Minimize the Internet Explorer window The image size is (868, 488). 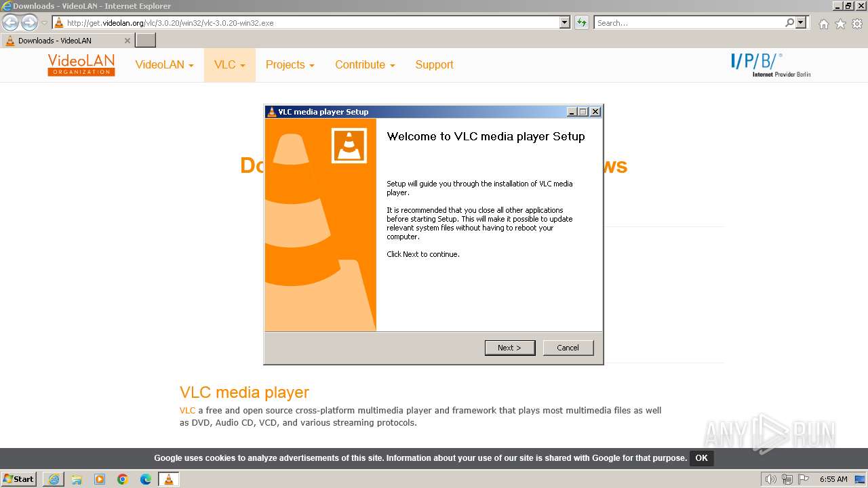pyautogui.click(x=837, y=5)
